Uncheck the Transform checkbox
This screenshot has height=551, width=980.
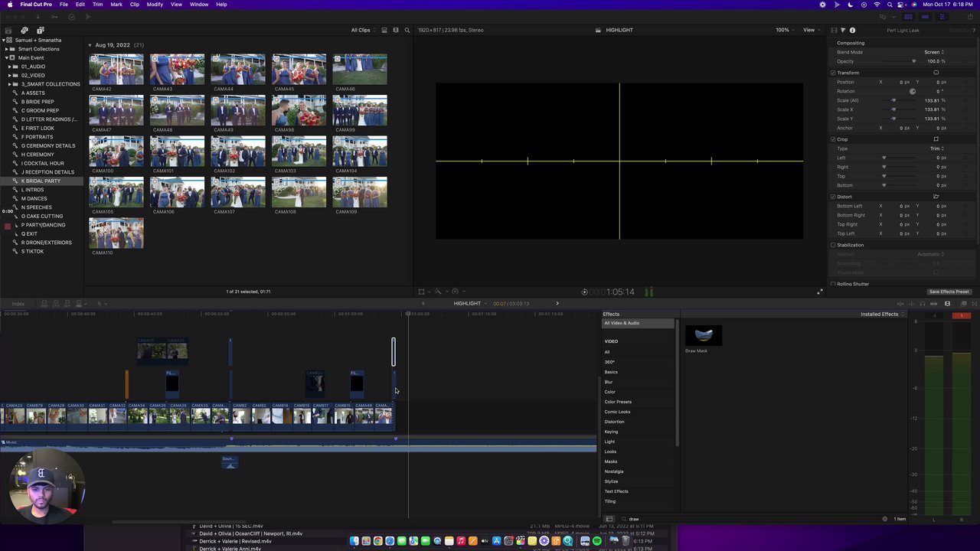click(833, 73)
